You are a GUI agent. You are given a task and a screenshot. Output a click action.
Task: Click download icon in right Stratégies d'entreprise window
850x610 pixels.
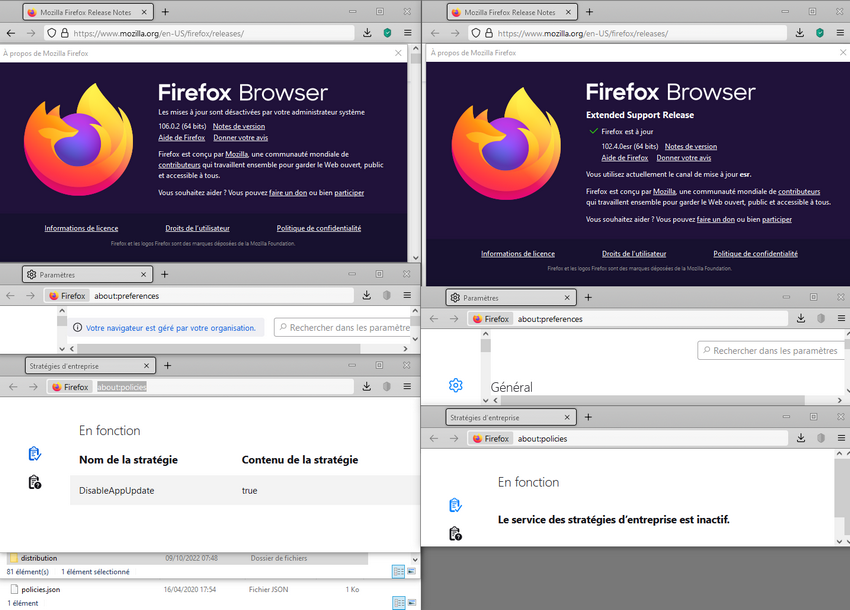(801, 438)
